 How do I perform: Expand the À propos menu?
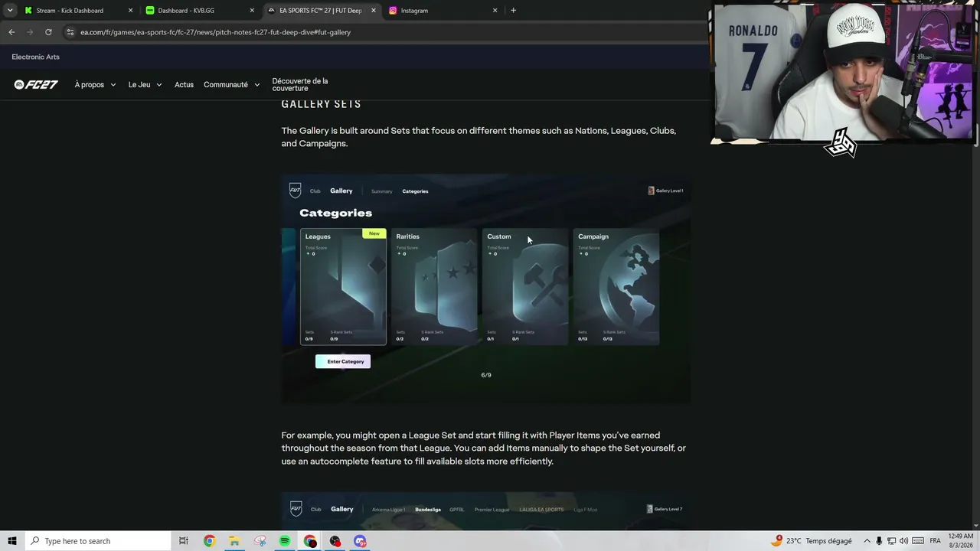coord(95,85)
